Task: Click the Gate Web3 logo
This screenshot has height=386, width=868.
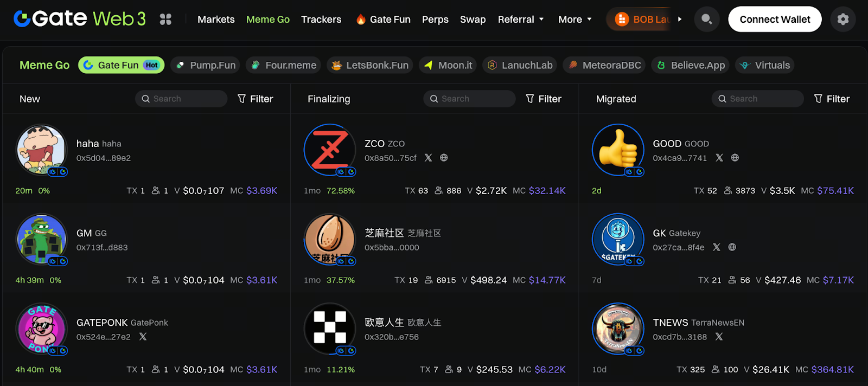Action: click(x=80, y=19)
